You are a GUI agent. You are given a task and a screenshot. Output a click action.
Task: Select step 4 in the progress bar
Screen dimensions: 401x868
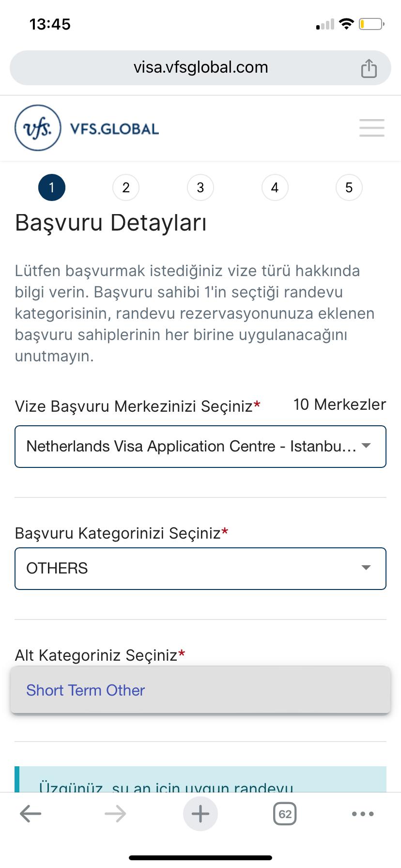pos(275,187)
